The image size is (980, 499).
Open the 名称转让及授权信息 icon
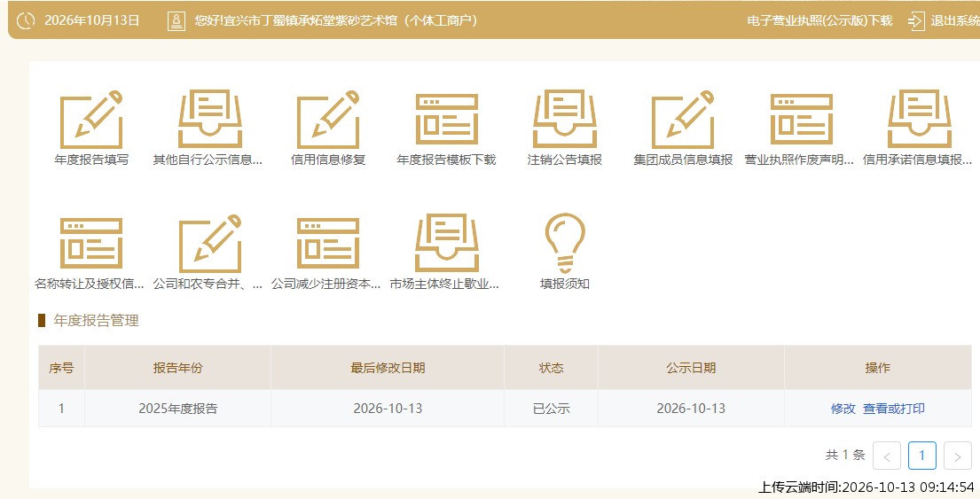tap(91, 243)
